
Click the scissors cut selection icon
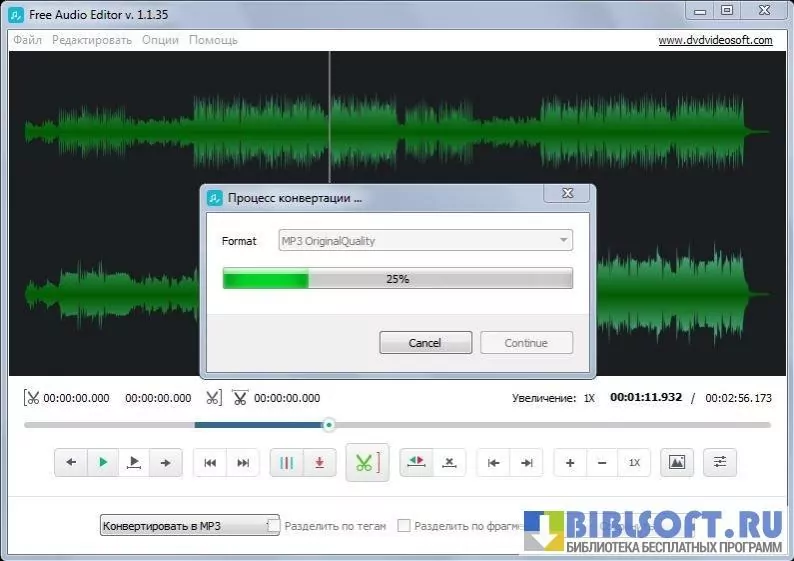point(367,463)
